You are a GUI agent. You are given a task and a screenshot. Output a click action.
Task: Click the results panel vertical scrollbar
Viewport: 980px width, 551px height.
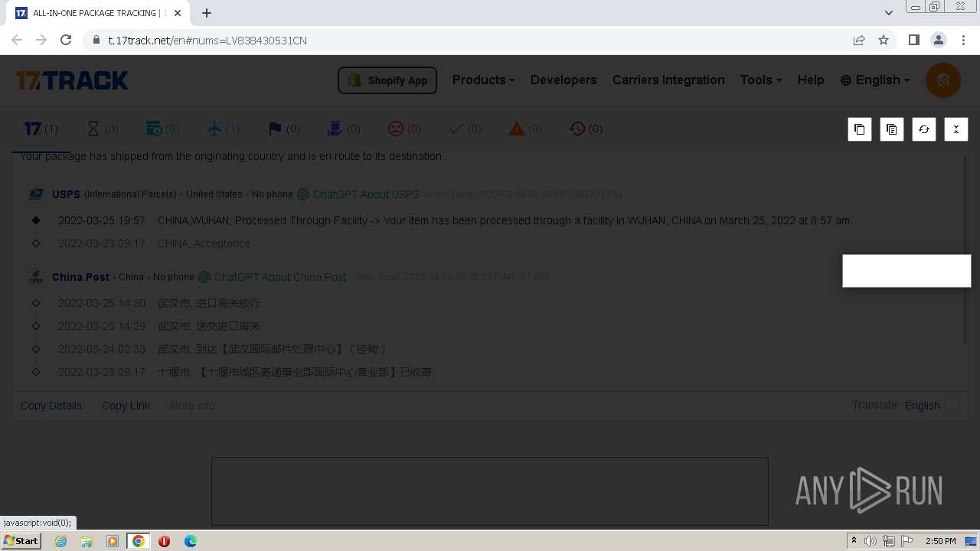click(965, 249)
